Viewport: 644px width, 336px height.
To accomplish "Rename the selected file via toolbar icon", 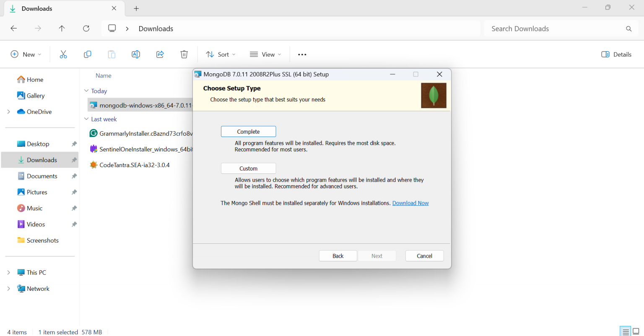I will click(135, 54).
